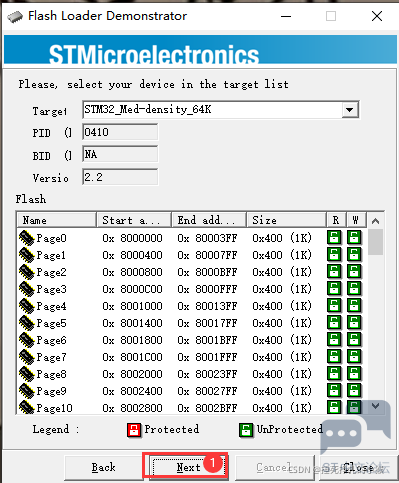Click the chip icon for Page7

coord(26,357)
